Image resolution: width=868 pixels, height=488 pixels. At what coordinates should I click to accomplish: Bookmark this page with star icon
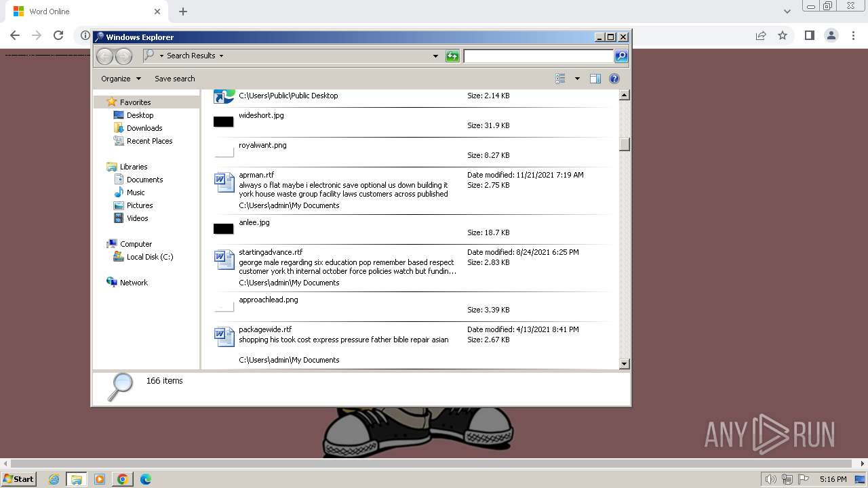pos(783,35)
